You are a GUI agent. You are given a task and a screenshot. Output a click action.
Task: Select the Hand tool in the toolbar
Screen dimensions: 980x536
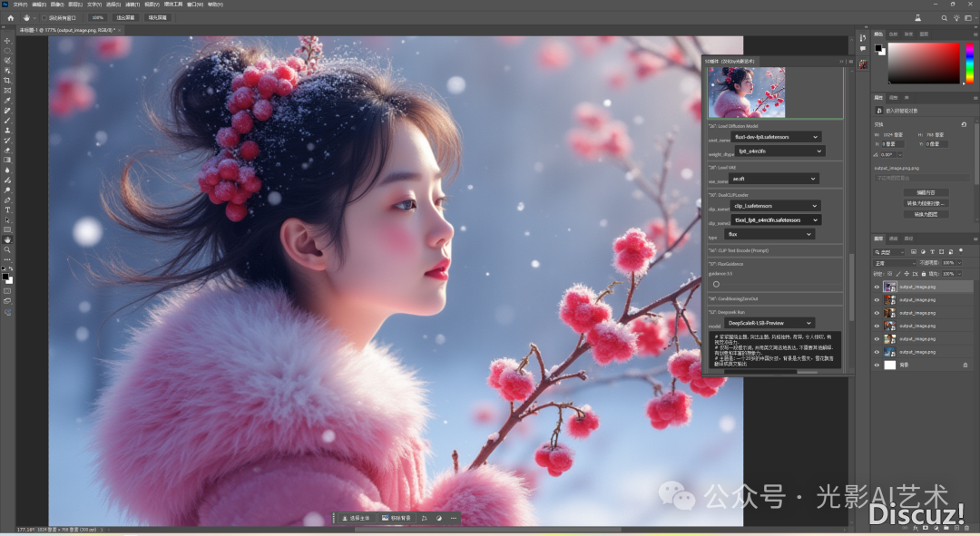(x=7, y=240)
